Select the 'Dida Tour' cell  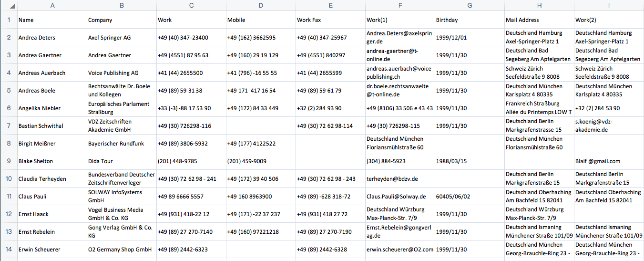click(x=122, y=161)
